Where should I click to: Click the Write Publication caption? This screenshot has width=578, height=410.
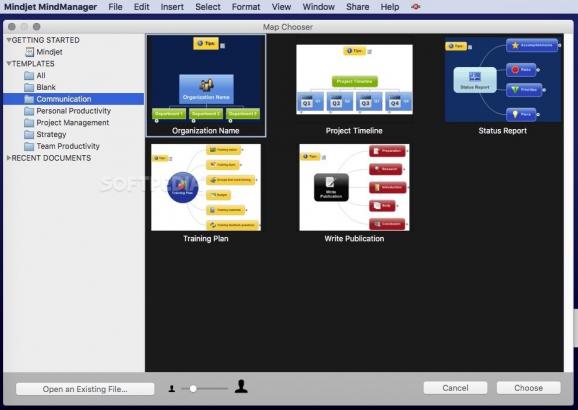click(354, 239)
